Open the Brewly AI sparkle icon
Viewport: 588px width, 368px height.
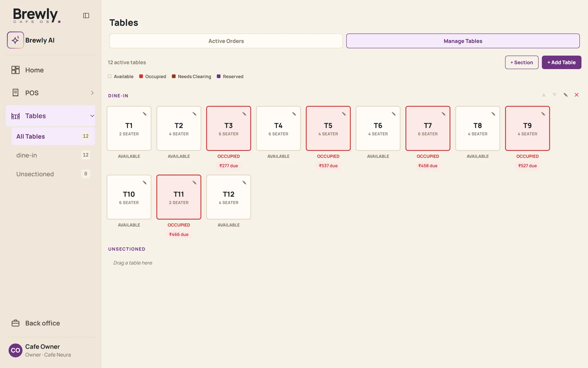pos(15,40)
